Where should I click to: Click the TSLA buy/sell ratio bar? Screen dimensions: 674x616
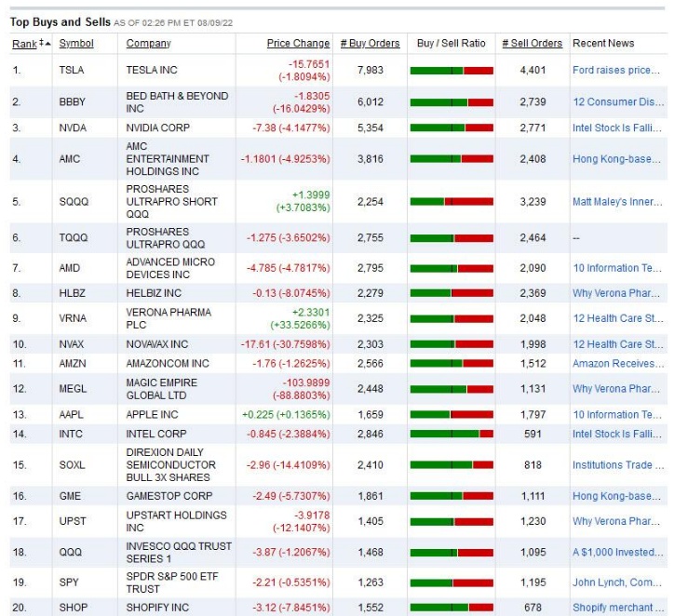click(452, 71)
